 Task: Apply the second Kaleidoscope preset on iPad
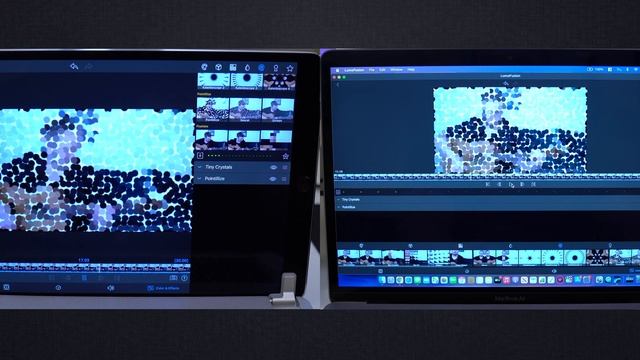pos(246,81)
